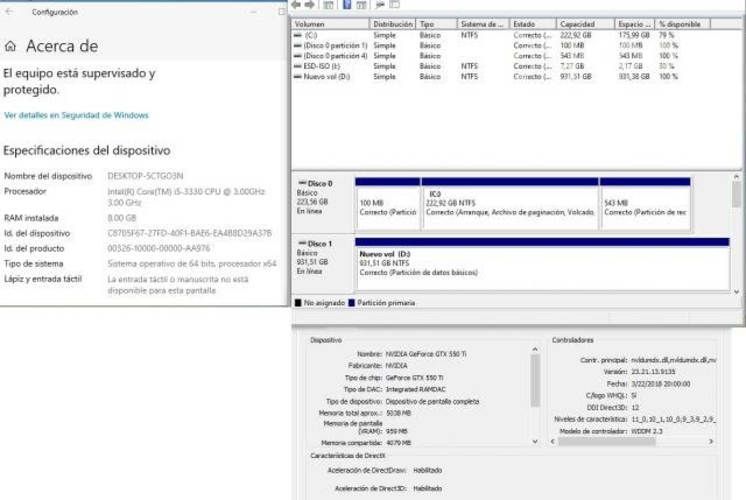Click the Controladores horizontal scrollbar thumb
The image size is (746, 500).
(x=607, y=441)
